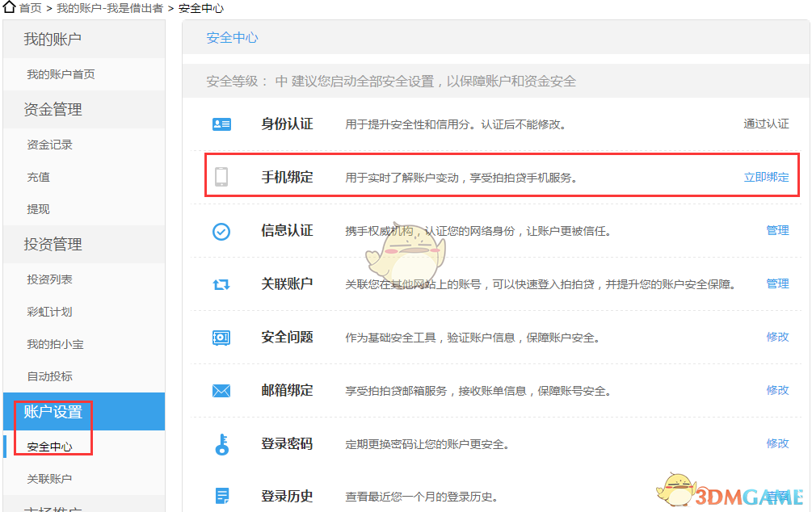812x512 pixels.
Task: Click the 登录历史 row title
Action: [x=287, y=497]
